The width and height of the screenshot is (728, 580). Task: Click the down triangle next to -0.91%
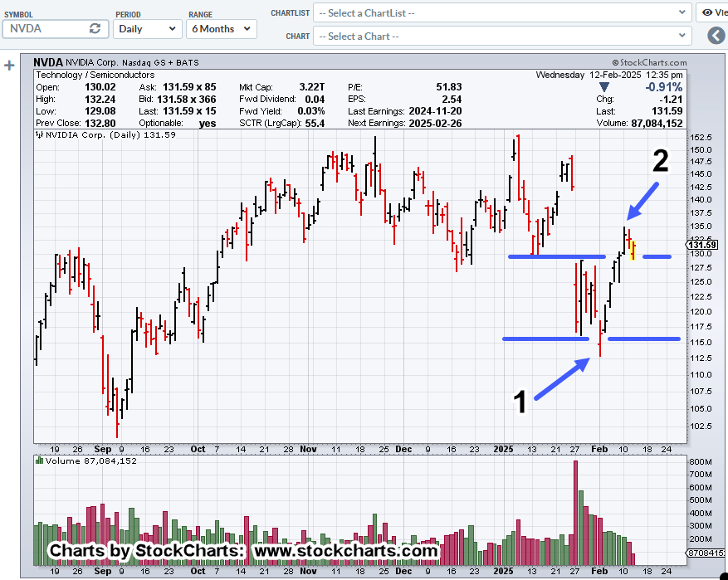coord(603,87)
